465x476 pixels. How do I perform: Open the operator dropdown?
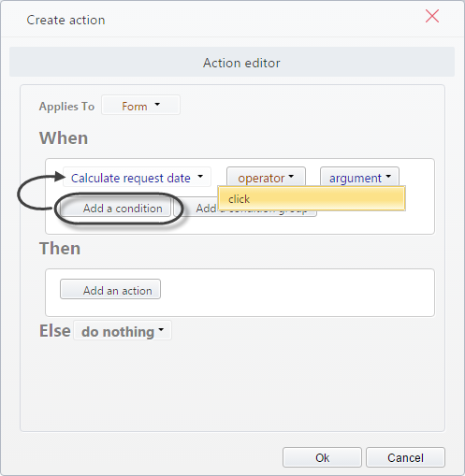(266, 177)
